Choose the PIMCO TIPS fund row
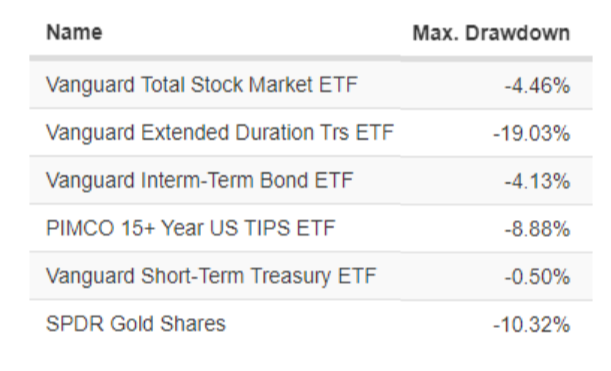The width and height of the screenshot is (611, 371). coord(311,228)
